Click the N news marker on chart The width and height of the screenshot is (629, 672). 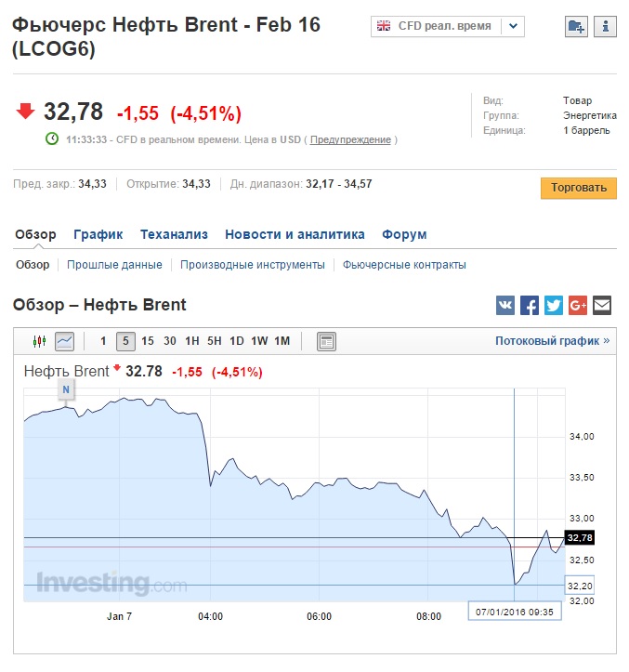pos(66,389)
